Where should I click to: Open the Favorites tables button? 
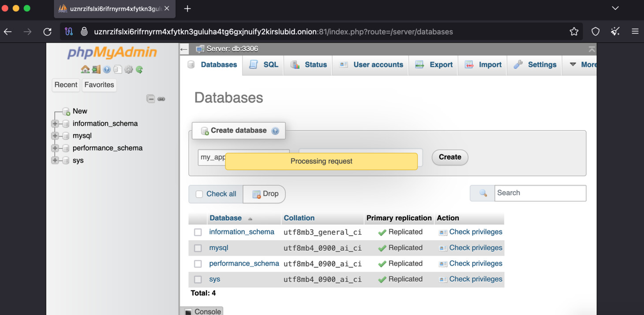click(99, 85)
